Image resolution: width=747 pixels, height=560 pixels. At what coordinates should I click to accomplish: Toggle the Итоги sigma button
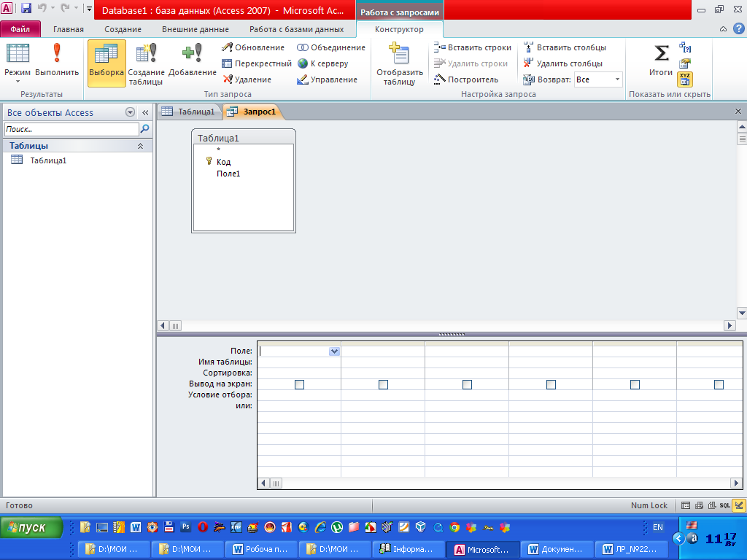click(661, 60)
